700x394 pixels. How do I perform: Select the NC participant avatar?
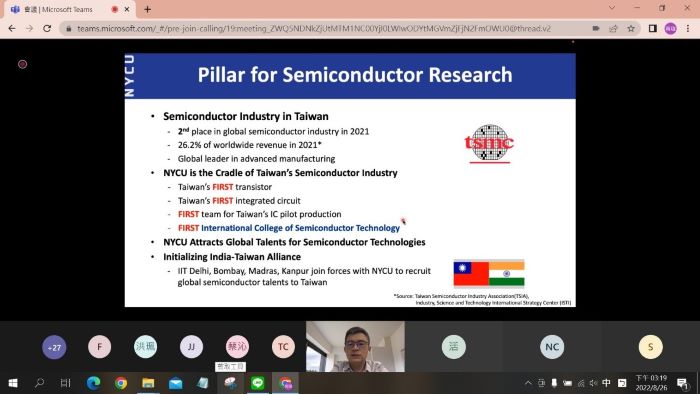552,347
